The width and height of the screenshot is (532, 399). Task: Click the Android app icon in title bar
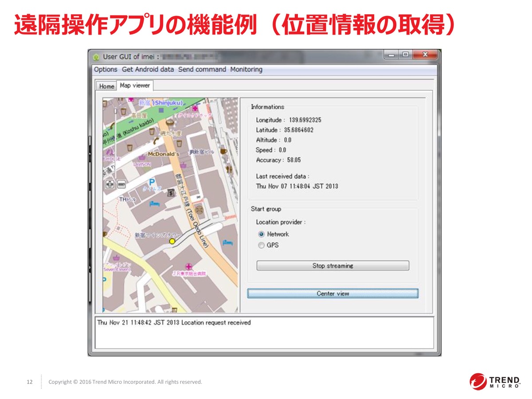click(96, 56)
